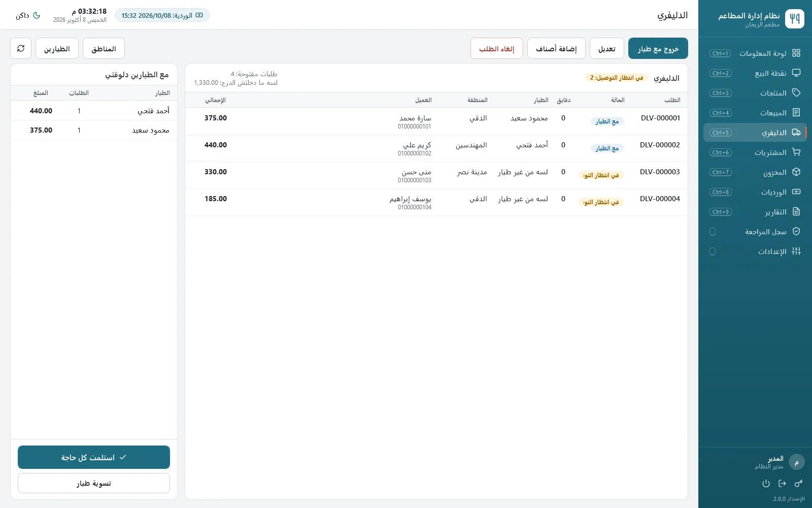Open لوحة المعلومات dashboard grid icon
The height and width of the screenshot is (508, 812).
(796, 53)
